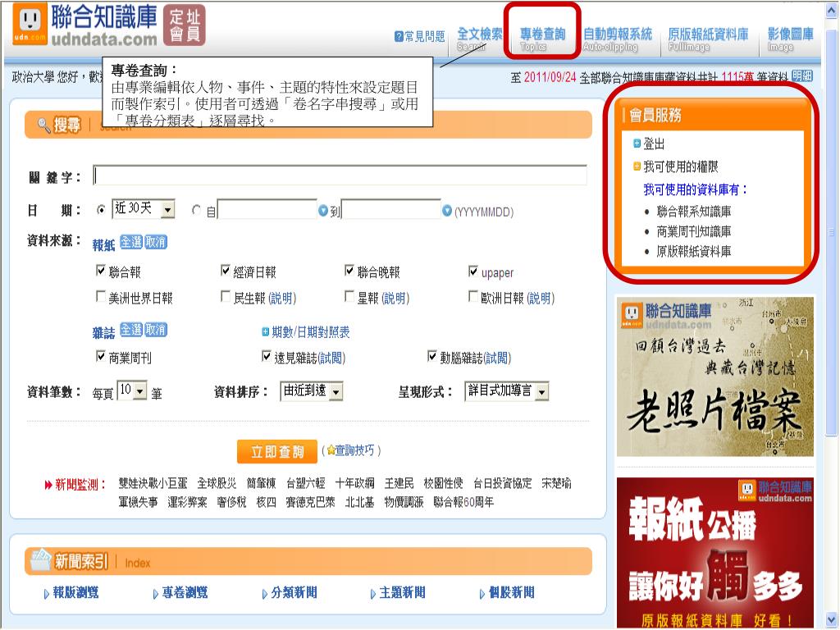Click the 常見問題 question mark icon

click(399, 36)
